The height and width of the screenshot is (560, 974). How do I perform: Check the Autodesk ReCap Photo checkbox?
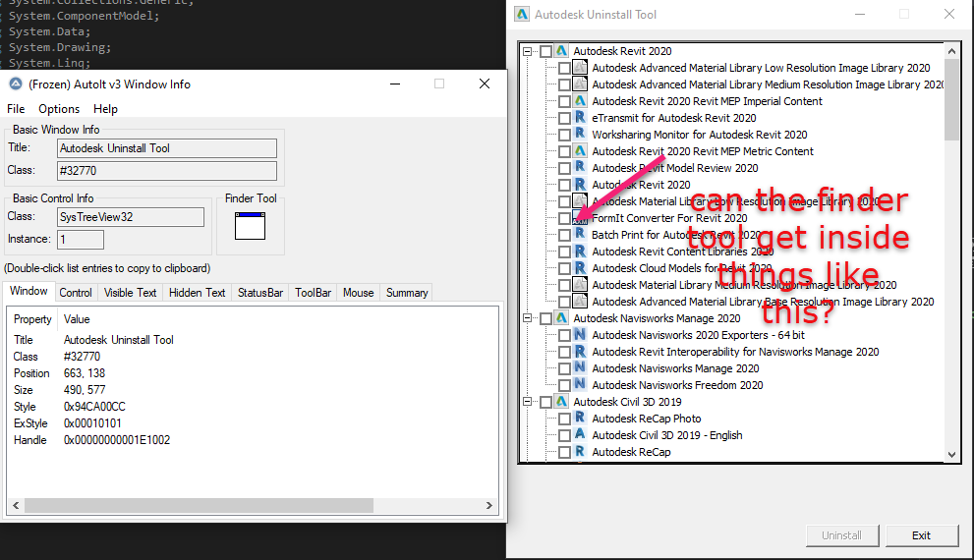565,419
